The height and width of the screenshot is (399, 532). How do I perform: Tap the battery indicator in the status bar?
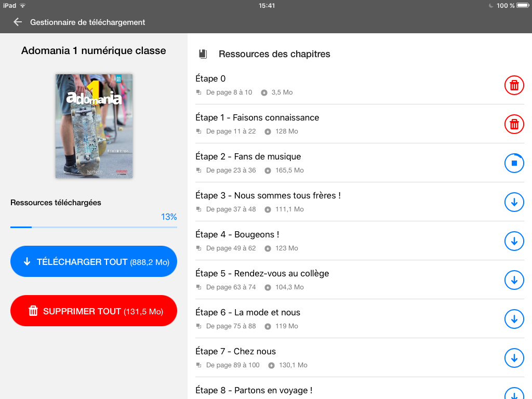522,5
